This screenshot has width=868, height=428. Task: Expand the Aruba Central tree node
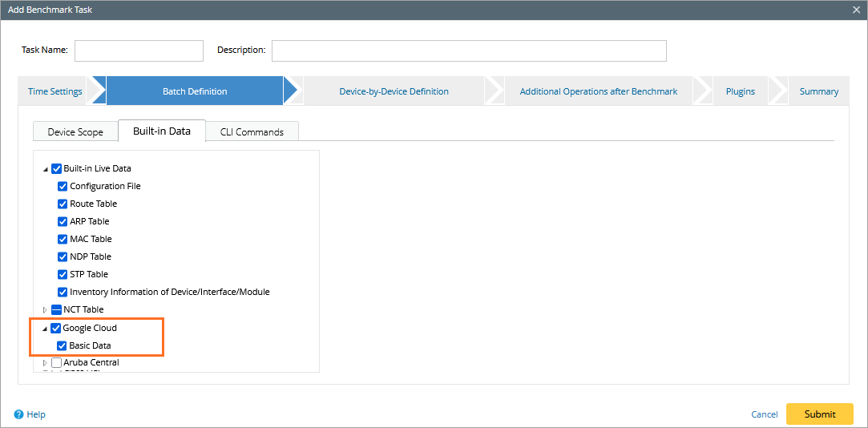[45, 363]
